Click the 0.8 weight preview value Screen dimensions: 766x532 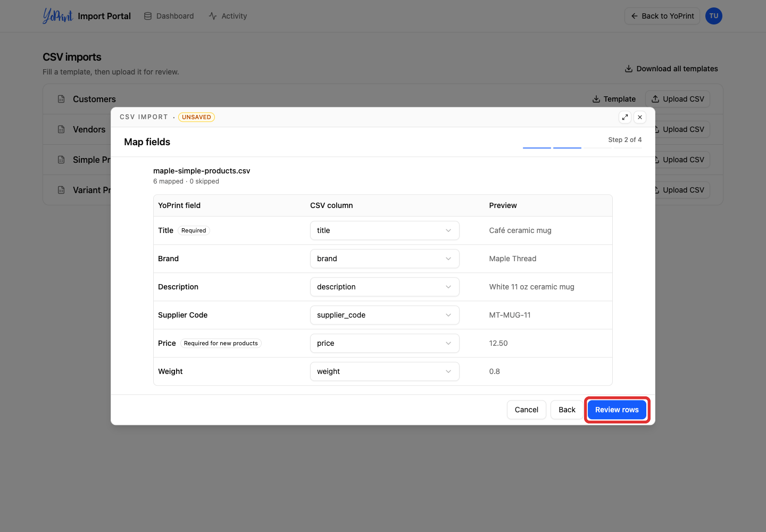(495, 371)
